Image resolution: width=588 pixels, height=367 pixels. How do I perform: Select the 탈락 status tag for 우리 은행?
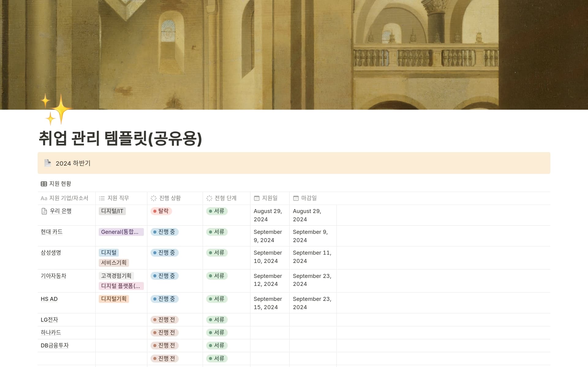(x=161, y=211)
